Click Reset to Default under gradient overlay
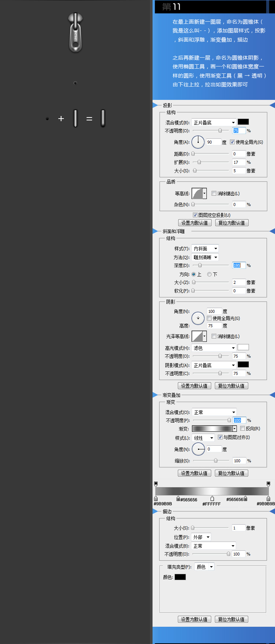Viewport: 275px width, 644px height. click(x=231, y=473)
